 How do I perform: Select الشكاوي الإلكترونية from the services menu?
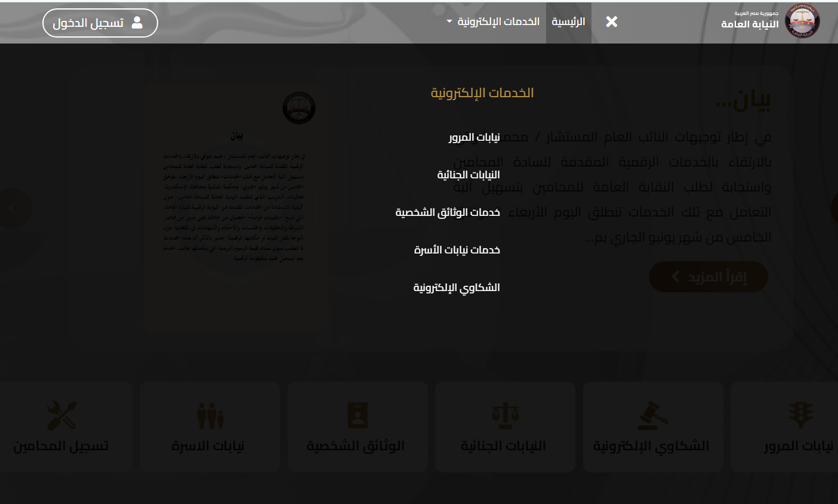pyautogui.click(x=457, y=287)
